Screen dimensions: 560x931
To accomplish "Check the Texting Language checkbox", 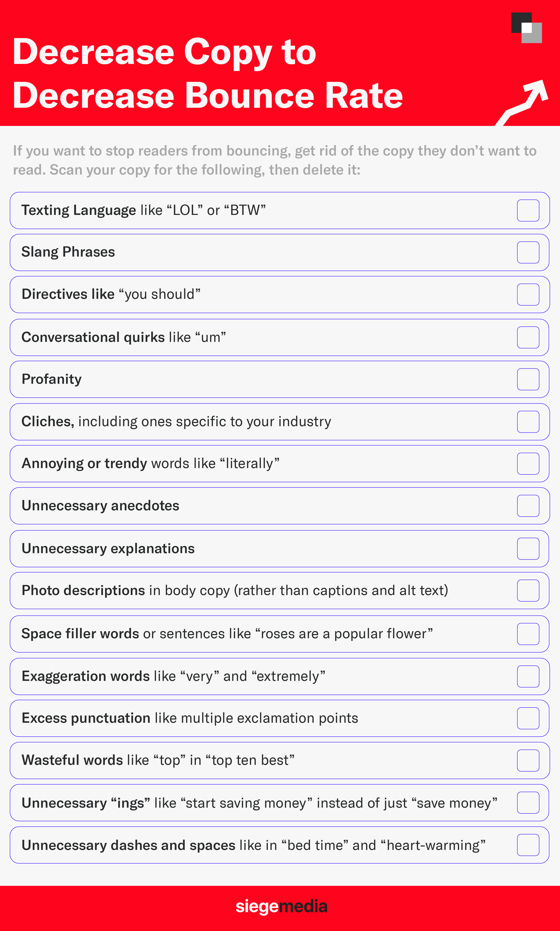I will pyautogui.click(x=528, y=210).
